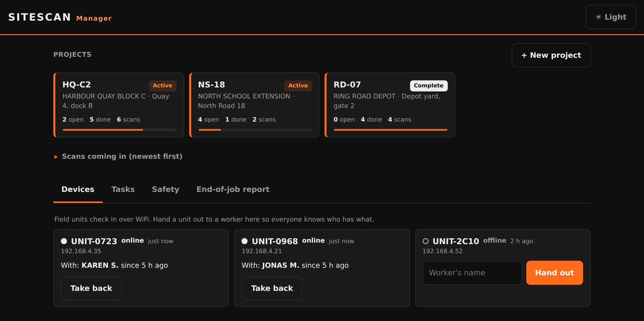The width and height of the screenshot is (644, 321).
Task: Switch to Light theme
Action: [x=611, y=17]
